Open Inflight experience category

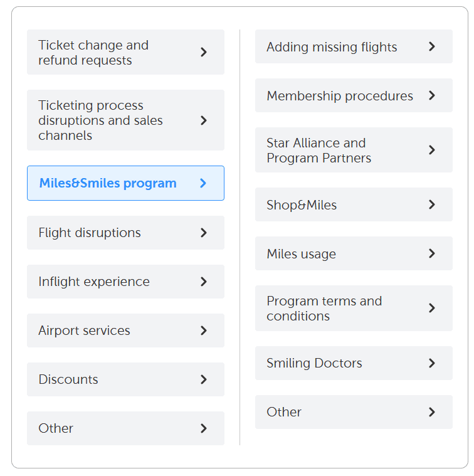[x=94, y=282]
